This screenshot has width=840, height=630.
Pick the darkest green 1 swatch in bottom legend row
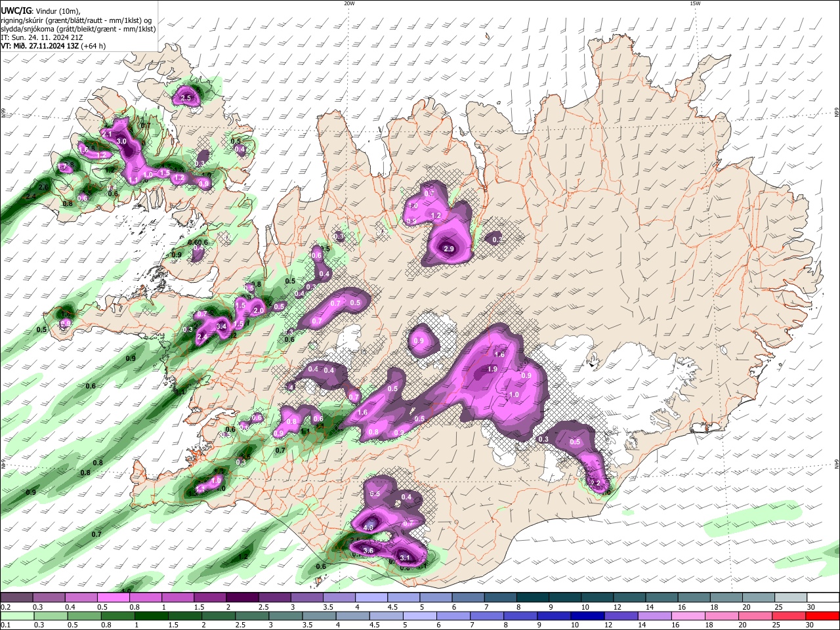(x=151, y=616)
